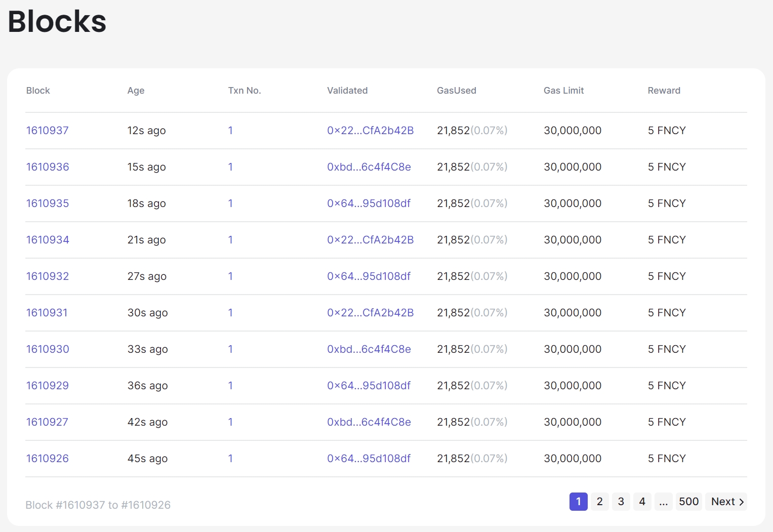Image resolution: width=773 pixels, height=532 pixels.
Task: Open block 1610931 page
Action: pyautogui.click(x=47, y=313)
